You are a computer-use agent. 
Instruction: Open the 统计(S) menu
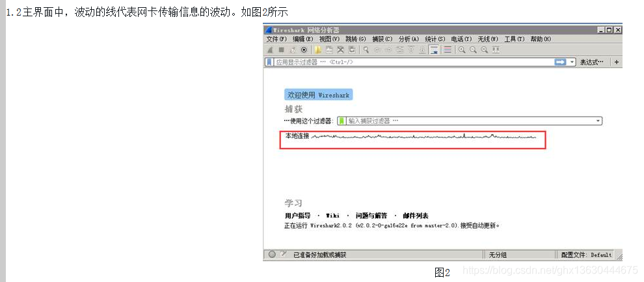click(435, 39)
